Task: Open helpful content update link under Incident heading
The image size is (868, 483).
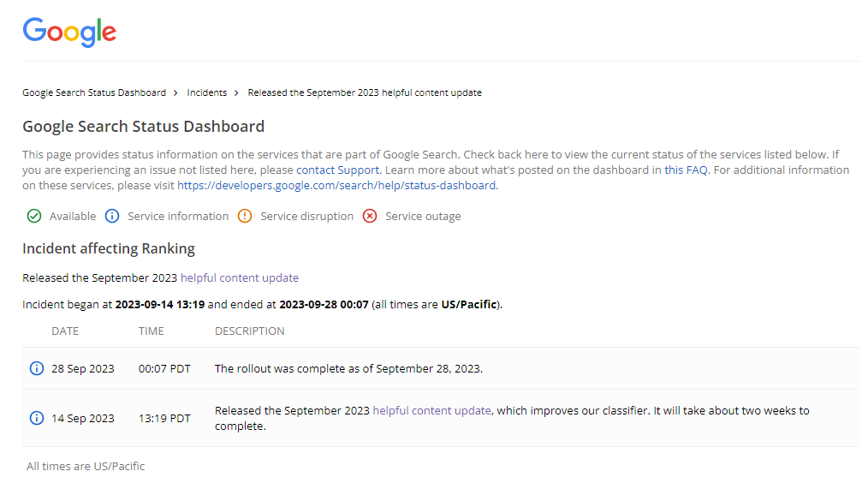Action: point(240,277)
